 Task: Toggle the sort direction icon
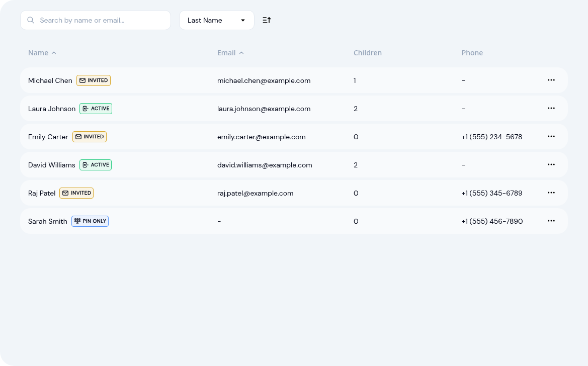pos(267,20)
